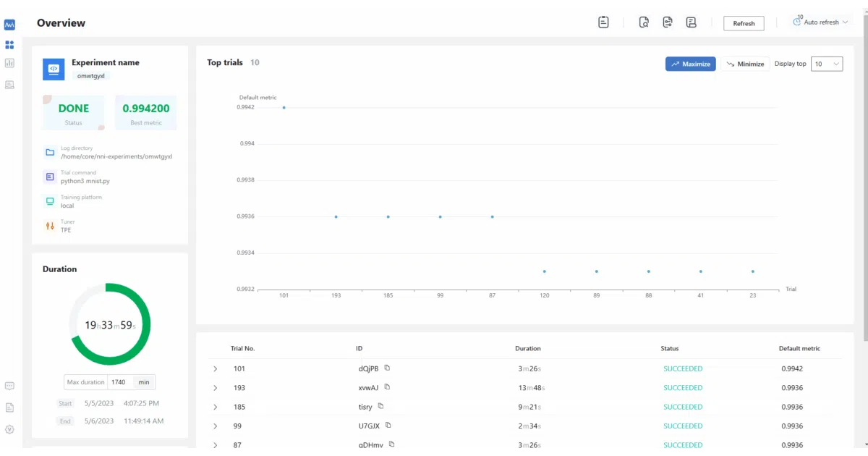The height and width of the screenshot is (456, 868).
Task: Click the min unit button beside max duration
Action: click(144, 382)
